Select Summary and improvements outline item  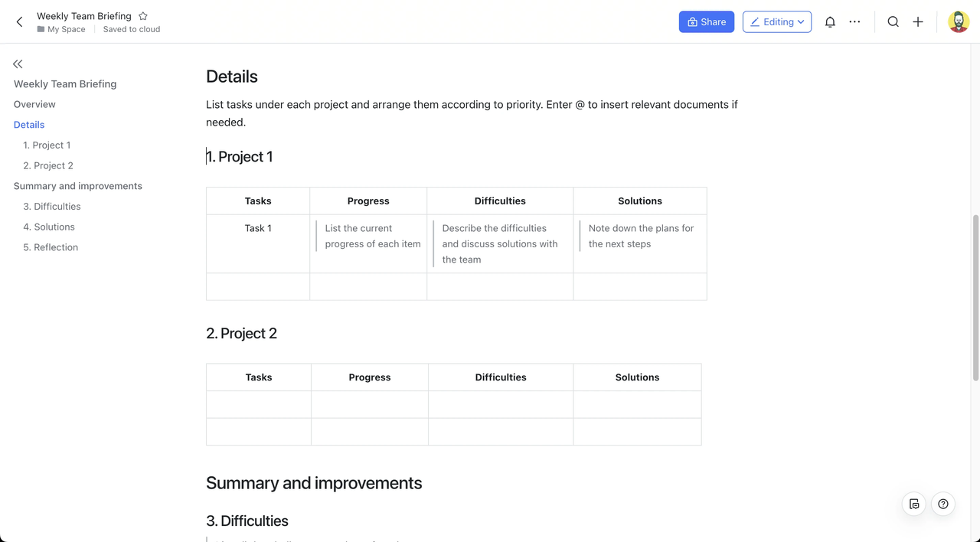[78, 186]
